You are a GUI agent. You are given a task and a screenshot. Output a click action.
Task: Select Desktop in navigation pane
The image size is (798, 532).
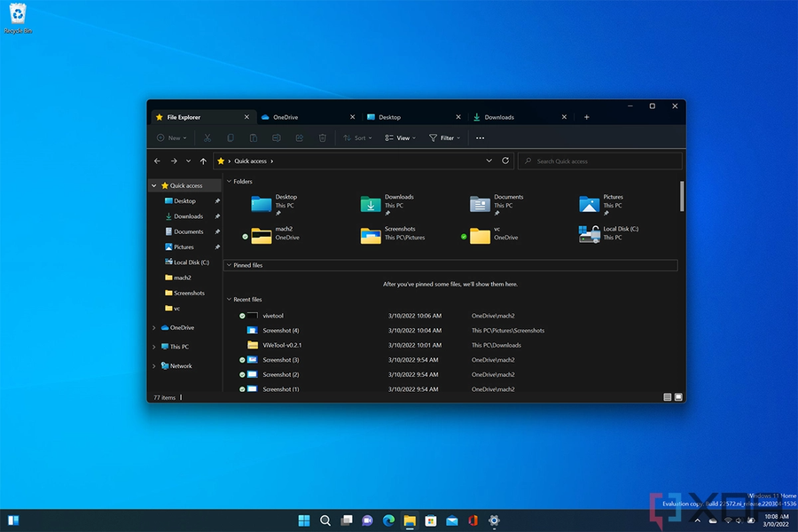186,201
